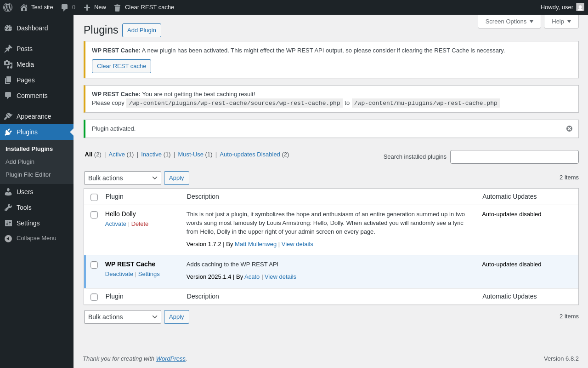Delete Hello Dolly plugin
Screen dimensions: 588x368
pyautogui.click(x=140, y=224)
